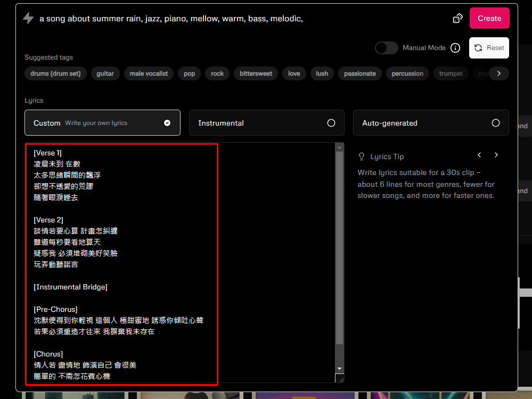The height and width of the screenshot is (399, 532).
Task: Click the lightbulb Lyrics Tip icon
Action: point(362,156)
